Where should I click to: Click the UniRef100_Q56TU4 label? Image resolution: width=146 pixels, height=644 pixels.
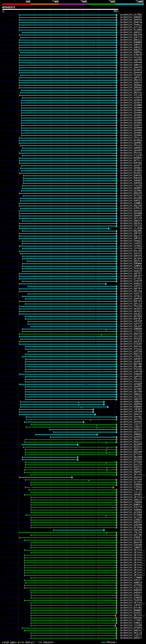[x=131, y=334]
